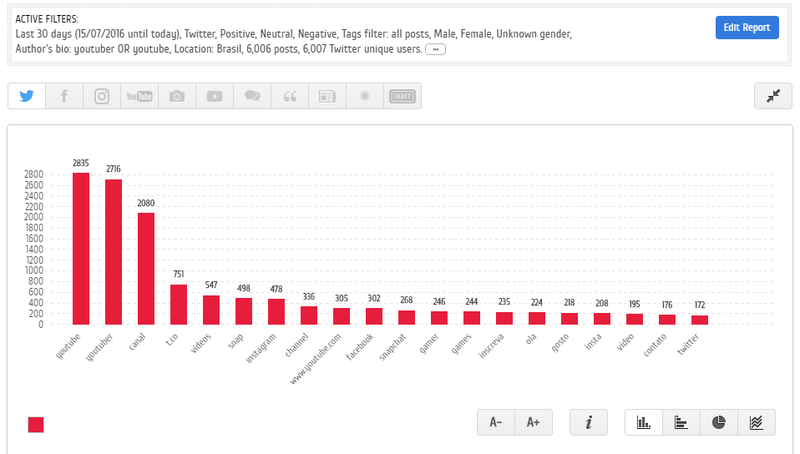This screenshot has width=800, height=454.
Task: Click the Edit Report button
Action: 747,28
